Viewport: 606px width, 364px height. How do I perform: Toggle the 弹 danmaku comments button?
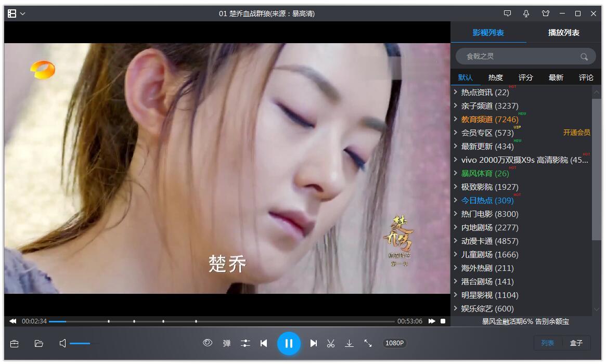[x=226, y=343]
